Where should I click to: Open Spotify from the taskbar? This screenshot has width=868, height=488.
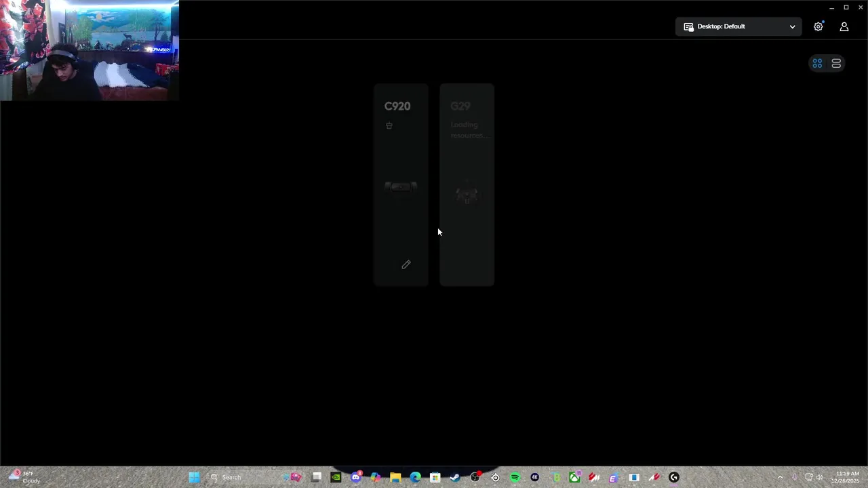[x=515, y=477]
